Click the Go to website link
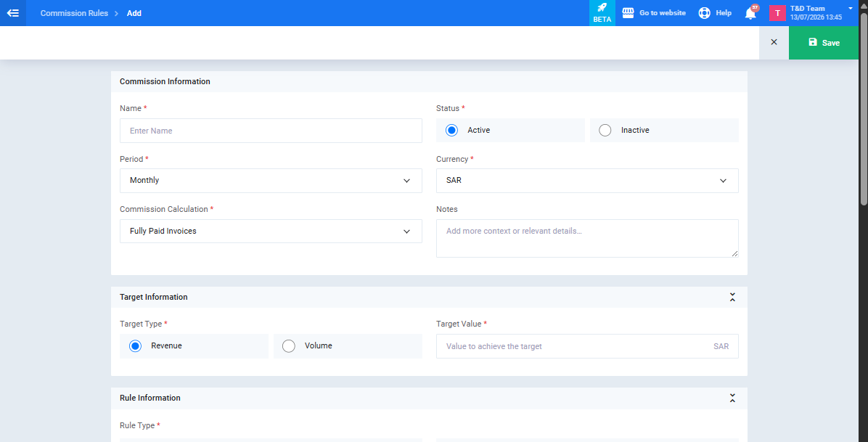Viewport: 868px width, 442px height. point(662,13)
